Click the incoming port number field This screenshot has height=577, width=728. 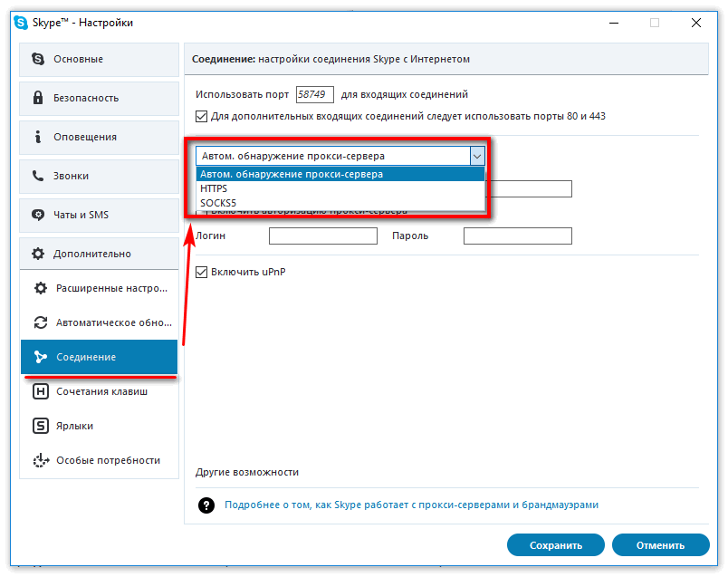[315, 94]
